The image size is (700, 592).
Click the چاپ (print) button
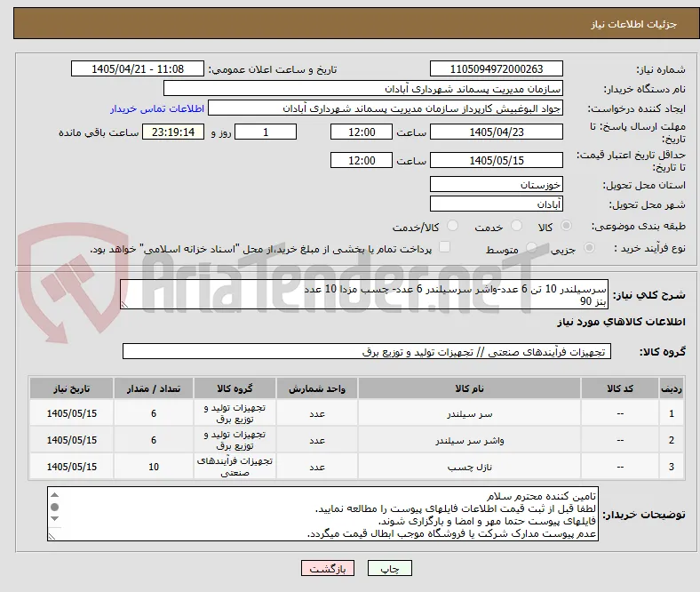coord(389,568)
